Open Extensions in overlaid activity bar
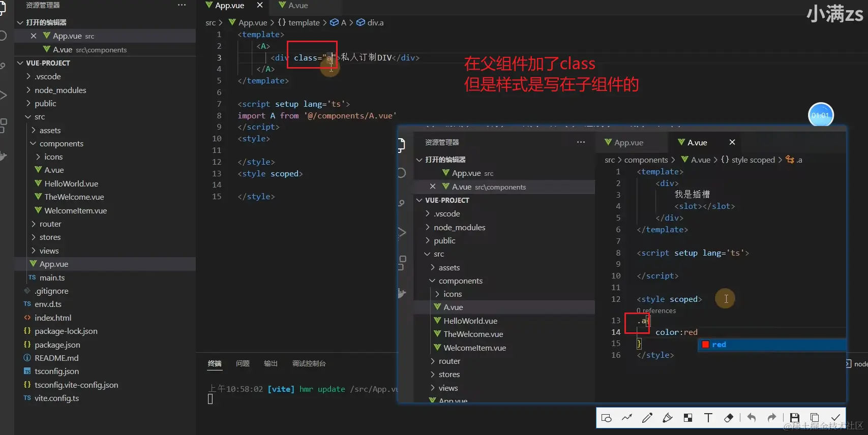Screen dimensions: 868x435 (x=402, y=262)
